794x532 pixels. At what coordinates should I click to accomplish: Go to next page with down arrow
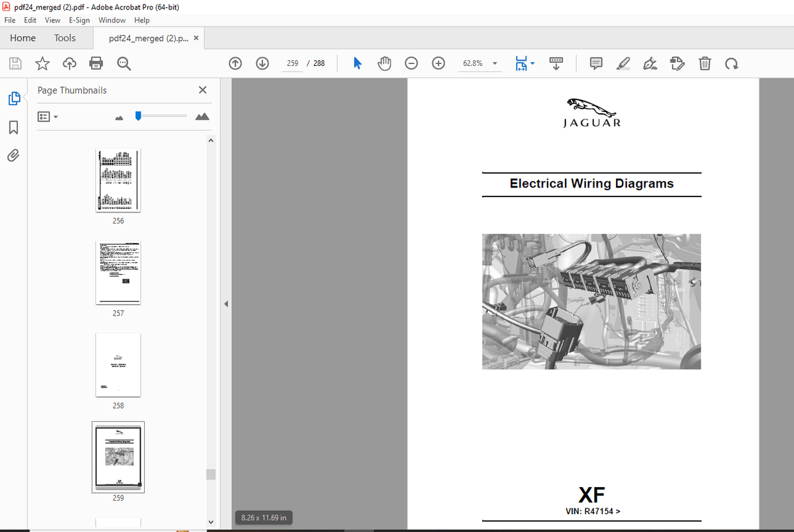(x=262, y=63)
